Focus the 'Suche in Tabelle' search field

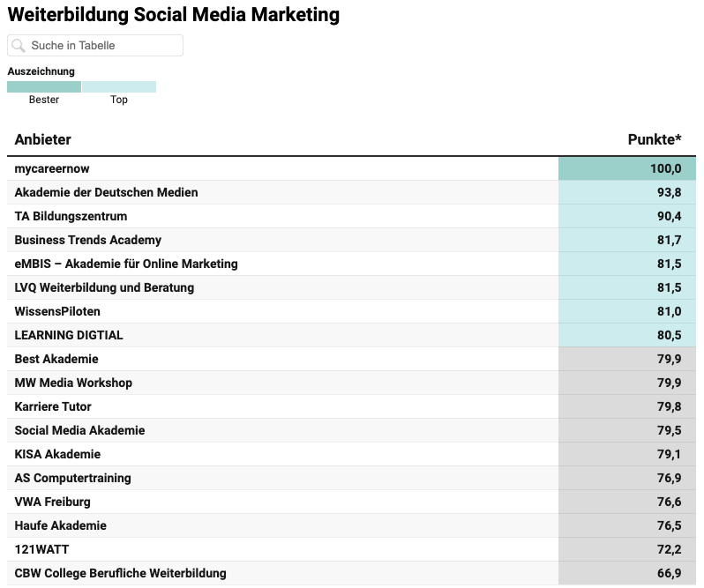coord(101,46)
